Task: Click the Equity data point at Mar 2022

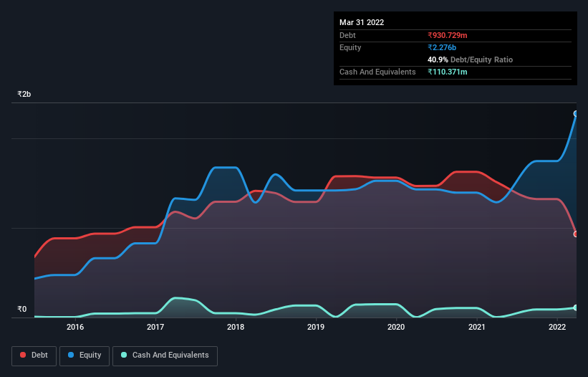Action: point(576,114)
